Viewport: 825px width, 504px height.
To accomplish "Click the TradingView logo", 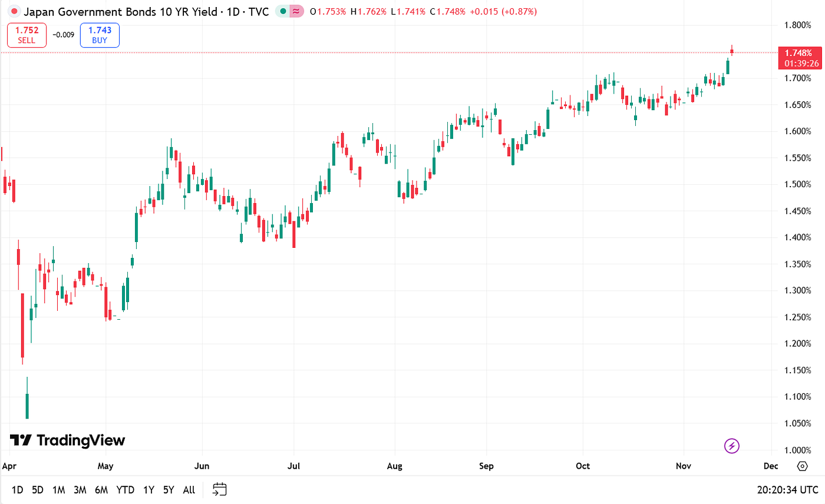I will pyautogui.click(x=67, y=440).
